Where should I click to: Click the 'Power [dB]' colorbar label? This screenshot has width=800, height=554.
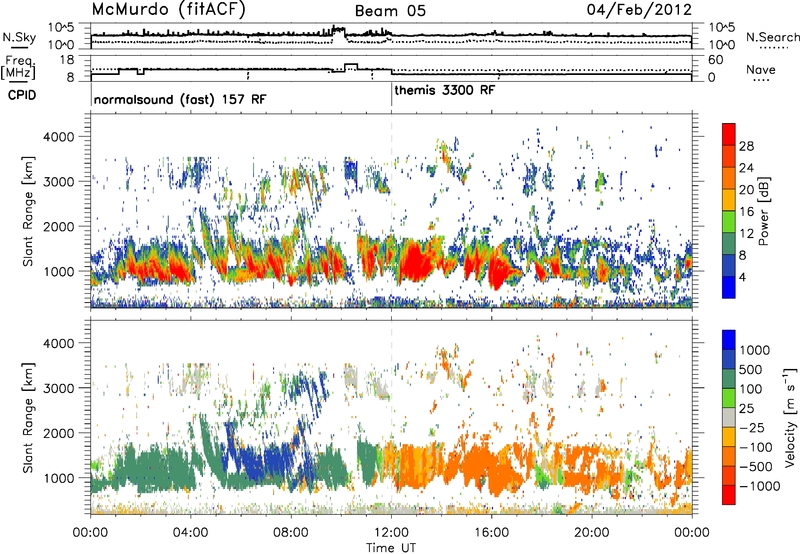coord(763,211)
